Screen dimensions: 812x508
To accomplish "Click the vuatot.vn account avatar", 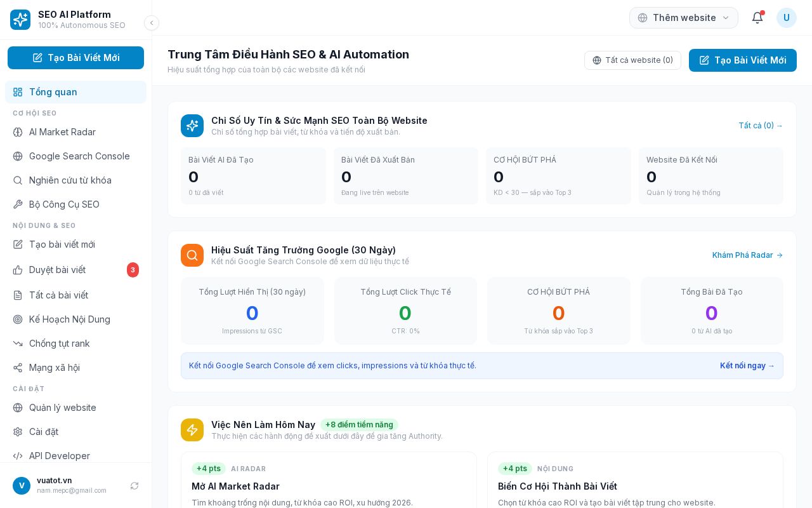I will tap(22, 486).
